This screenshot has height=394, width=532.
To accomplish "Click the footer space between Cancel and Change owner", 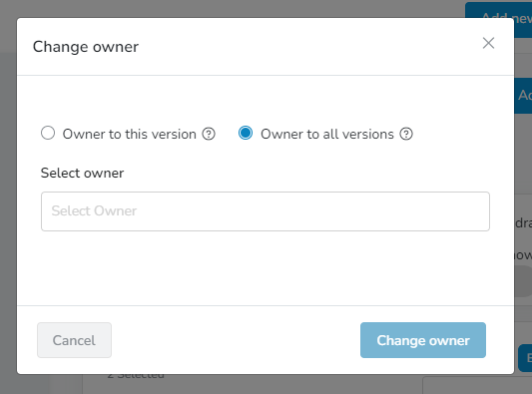I will pyautogui.click(x=236, y=340).
